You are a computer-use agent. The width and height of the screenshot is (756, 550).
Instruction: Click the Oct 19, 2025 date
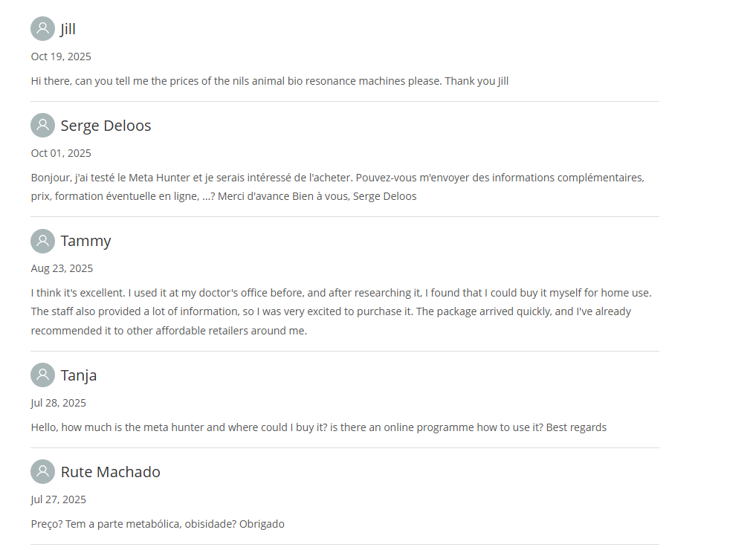coord(61,56)
